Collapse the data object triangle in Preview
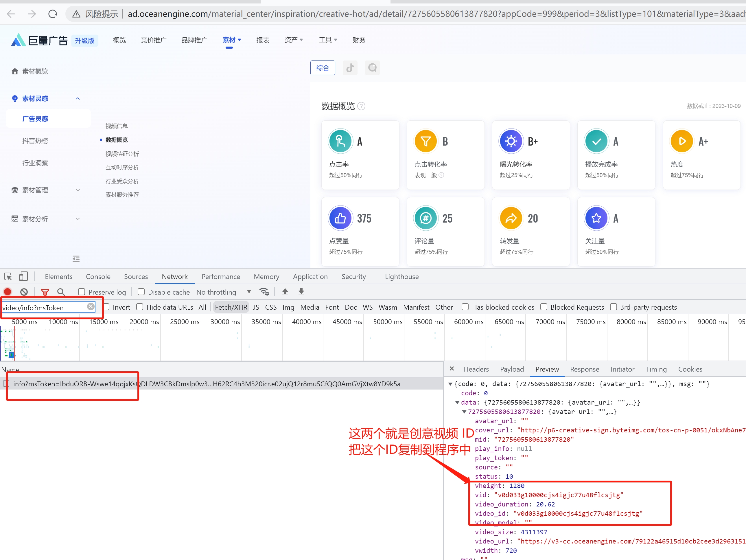746x560 pixels. click(x=457, y=403)
